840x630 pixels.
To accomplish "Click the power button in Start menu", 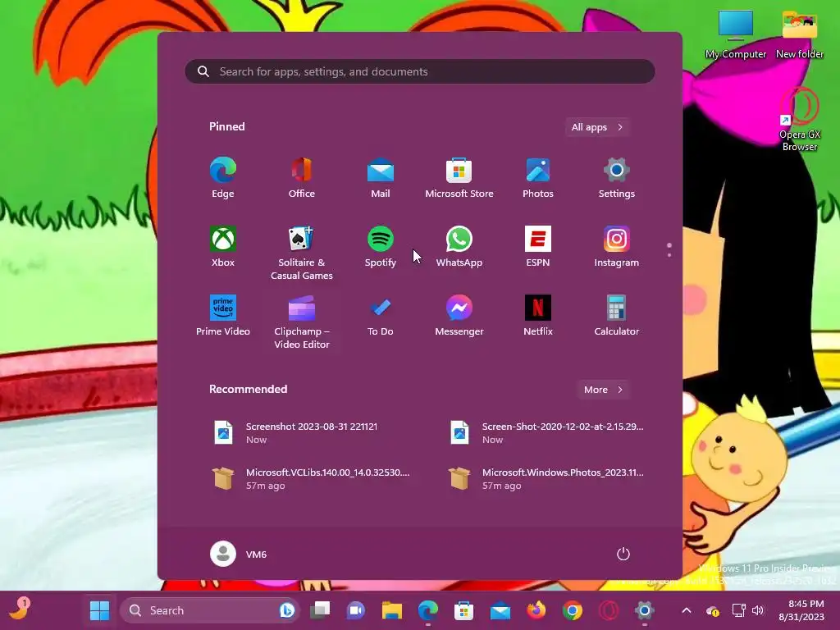I will (x=623, y=554).
